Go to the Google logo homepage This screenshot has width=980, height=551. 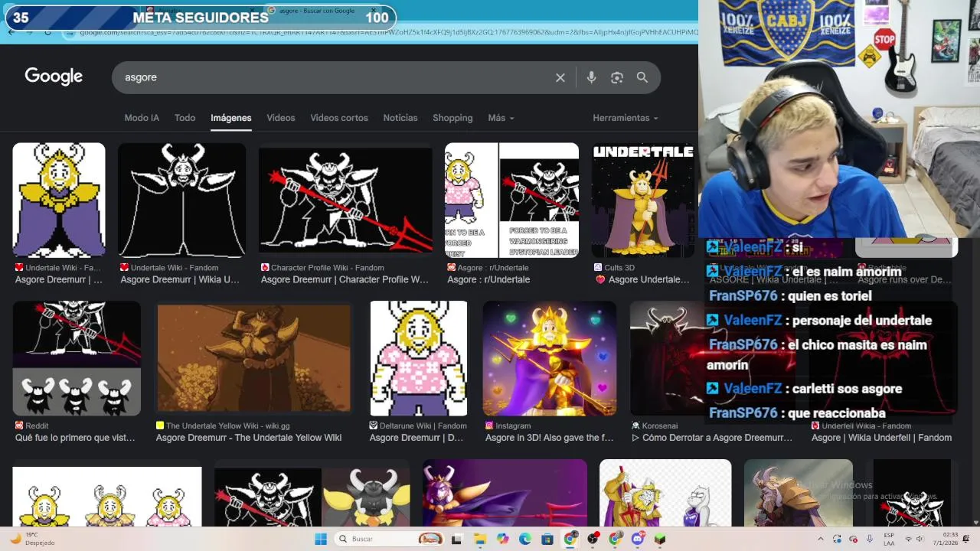(x=54, y=77)
